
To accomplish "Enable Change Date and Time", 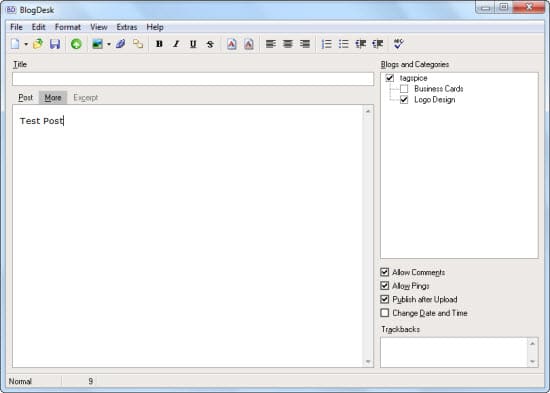I will point(384,313).
